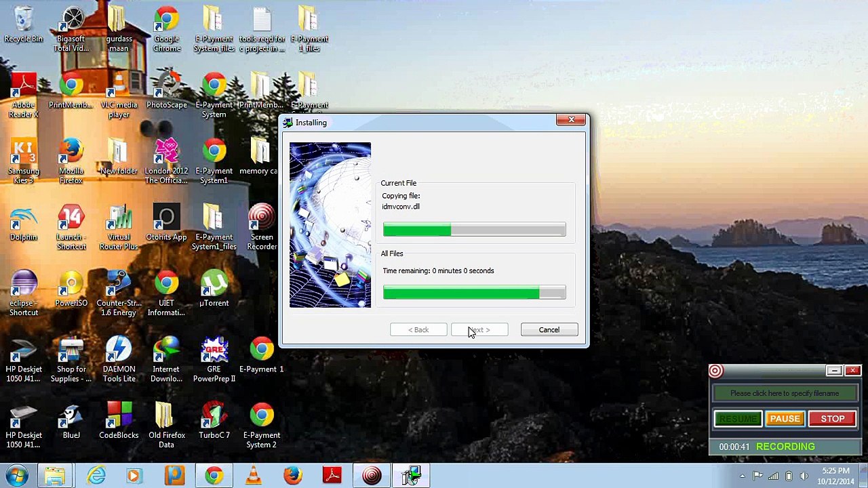
Task: Select the Samsung Kies 3 shortcut
Action: pos(24,161)
